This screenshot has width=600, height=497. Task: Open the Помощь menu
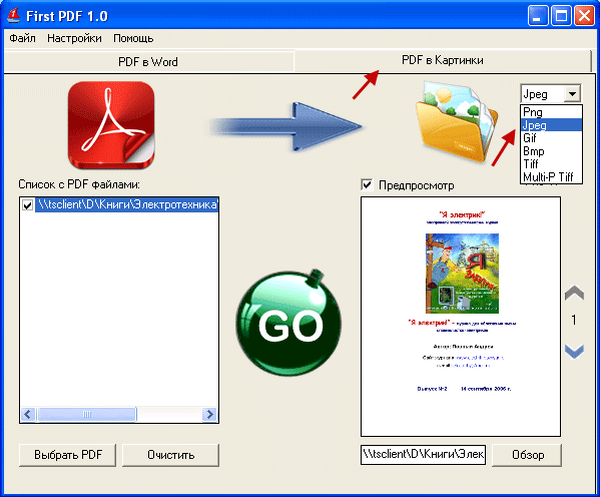tap(133, 38)
